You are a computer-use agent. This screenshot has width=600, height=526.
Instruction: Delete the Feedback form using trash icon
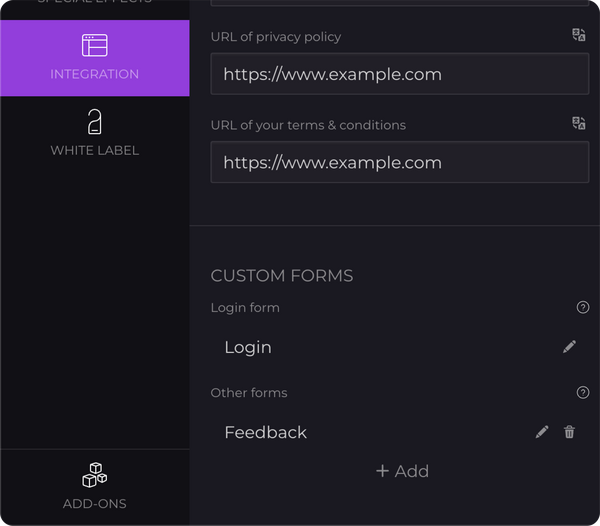tap(570, 432)
